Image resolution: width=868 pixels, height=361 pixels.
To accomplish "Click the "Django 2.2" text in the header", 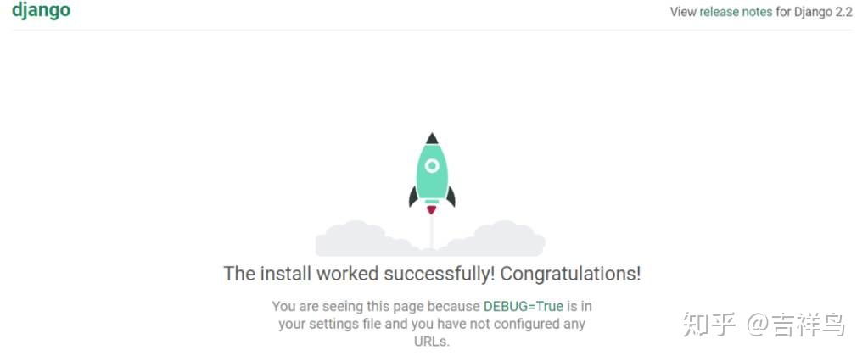I will coord(823,12).
